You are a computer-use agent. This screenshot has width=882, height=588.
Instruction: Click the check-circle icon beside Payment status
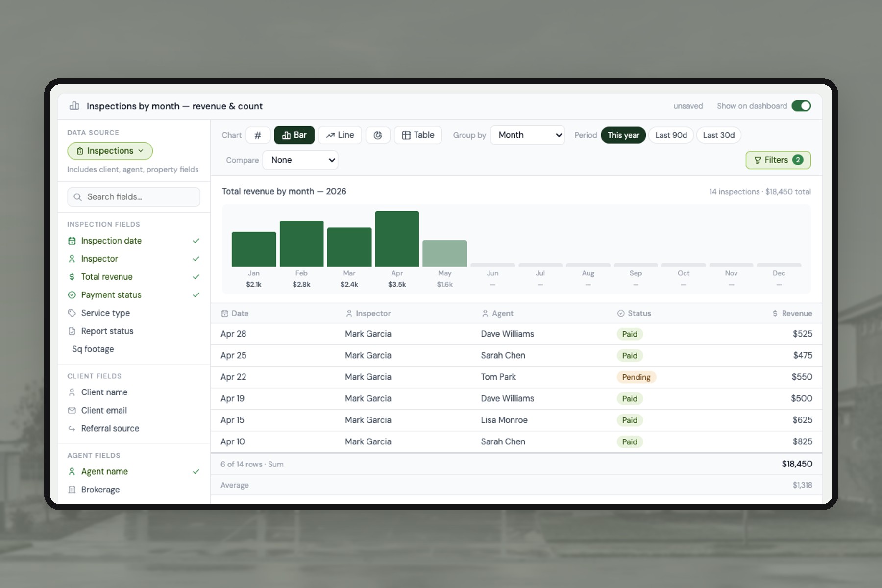click(x=72, y=295)
